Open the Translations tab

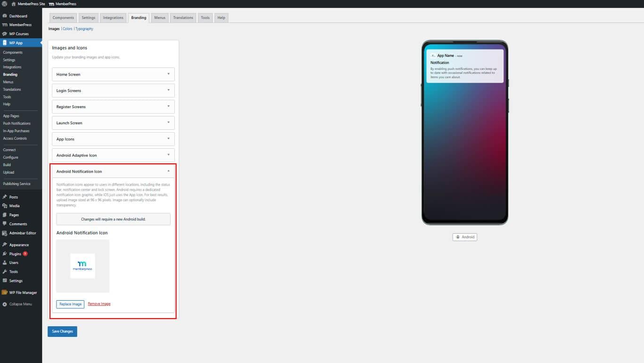point(183,18)
